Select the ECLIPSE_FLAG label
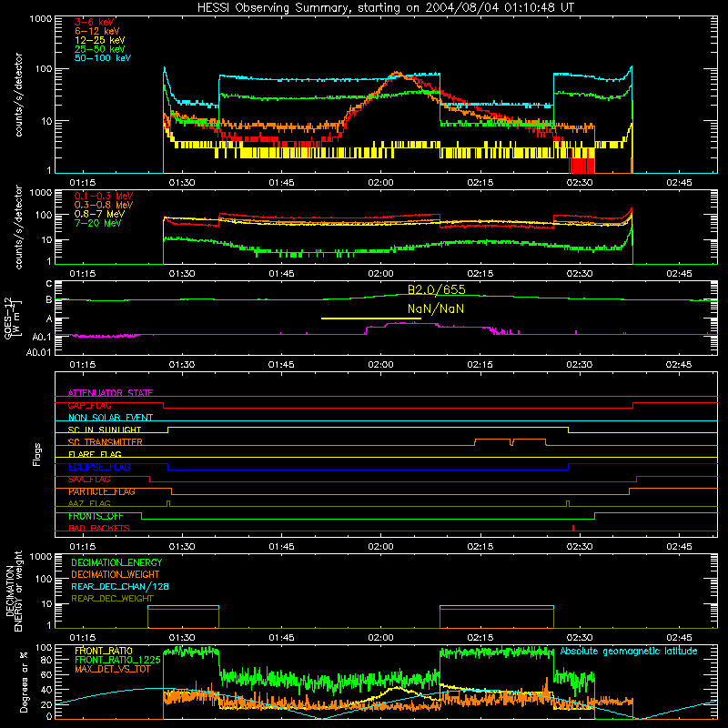 tap(99, 467)
